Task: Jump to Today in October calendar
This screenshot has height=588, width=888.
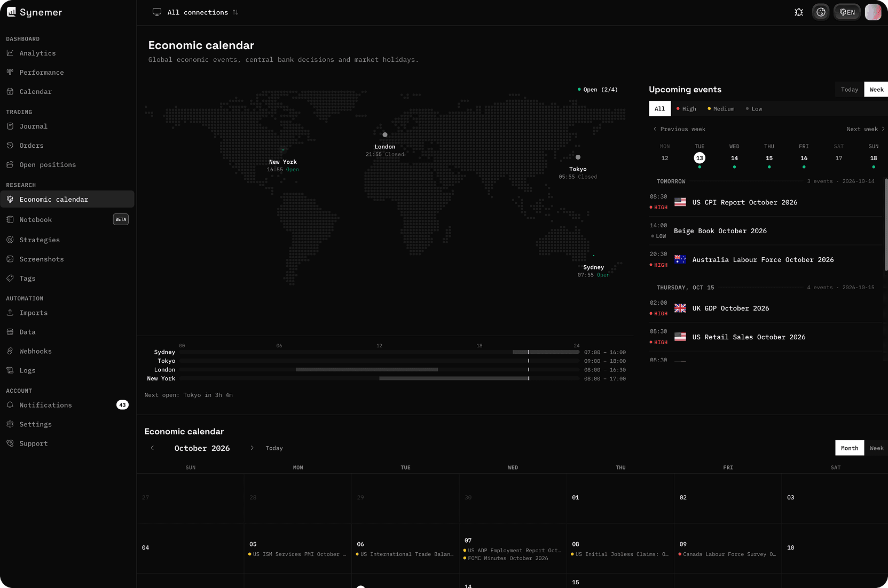Action: pos(274,448)
